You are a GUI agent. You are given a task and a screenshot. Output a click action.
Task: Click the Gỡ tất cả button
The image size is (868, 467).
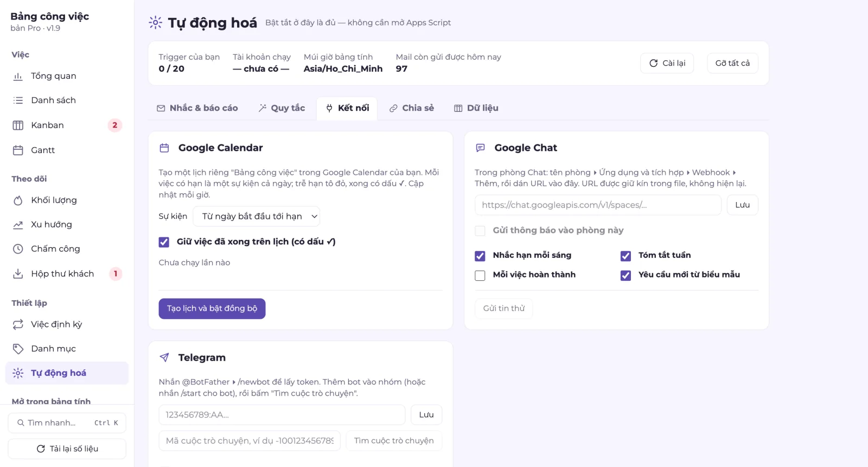[x=732, y=63]
